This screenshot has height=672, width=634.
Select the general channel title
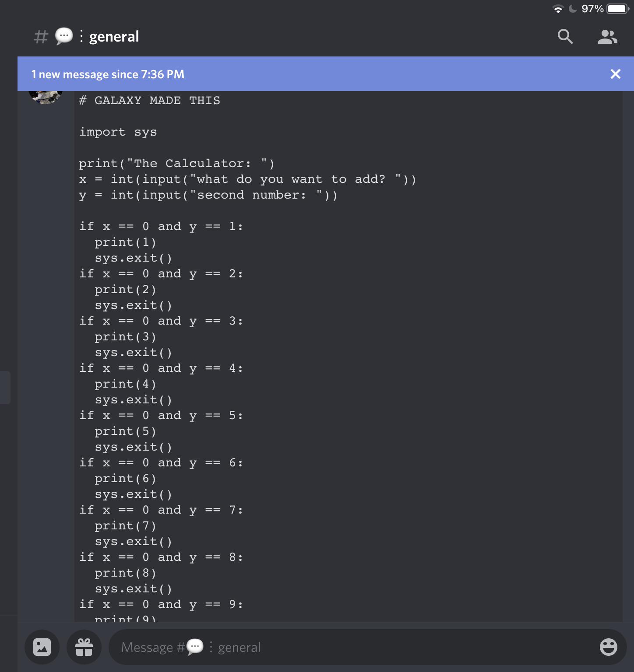pyautogui.click(x=114, y=36)
